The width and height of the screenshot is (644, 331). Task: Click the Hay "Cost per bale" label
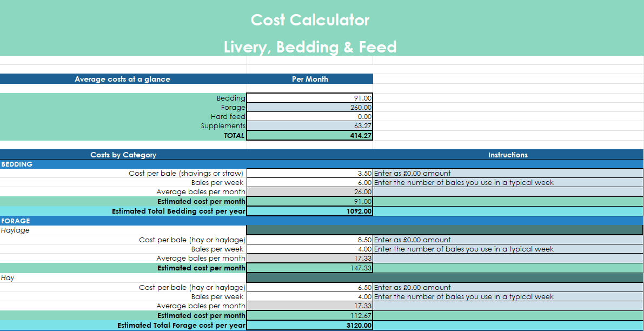[x=192, y=288]
